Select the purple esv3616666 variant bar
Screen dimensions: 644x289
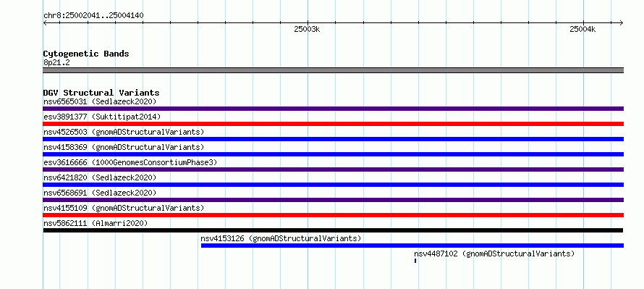pyautogui.click(x=333, y=169)
